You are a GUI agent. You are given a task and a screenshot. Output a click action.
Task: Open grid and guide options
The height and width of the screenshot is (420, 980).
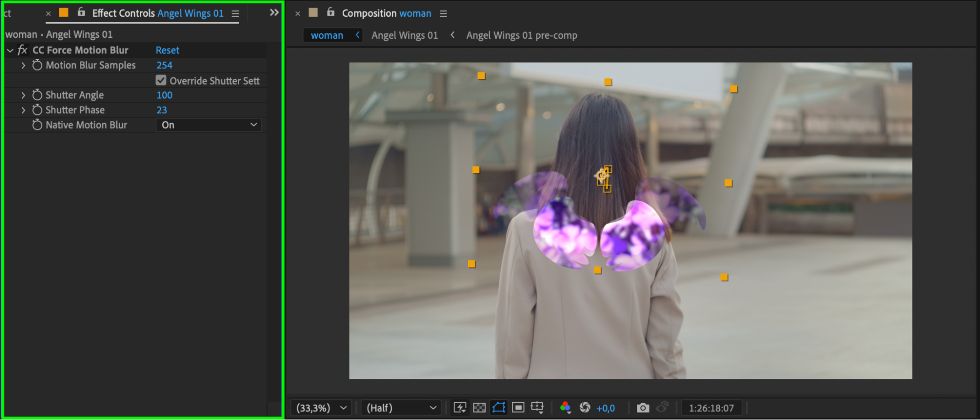point(537,407)
